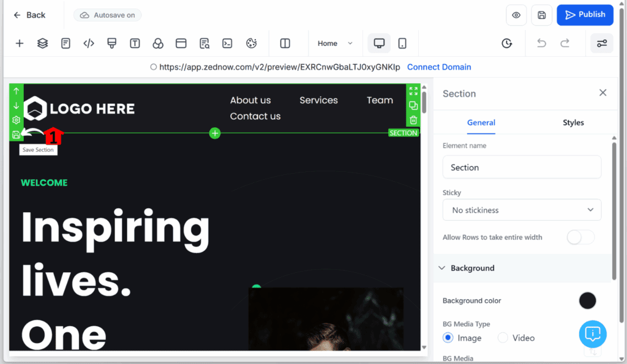
Task: Toggle the settings sliders panel icon
Action: pos(602,43)
